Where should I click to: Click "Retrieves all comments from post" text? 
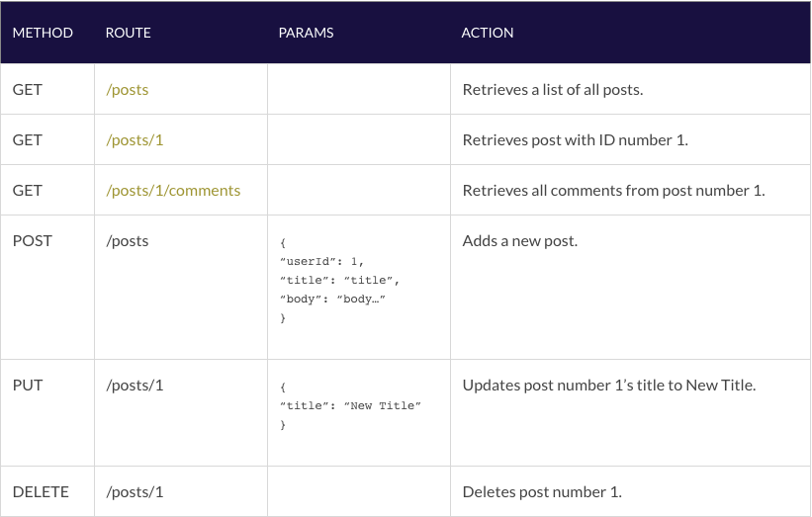tap(613, 191)
